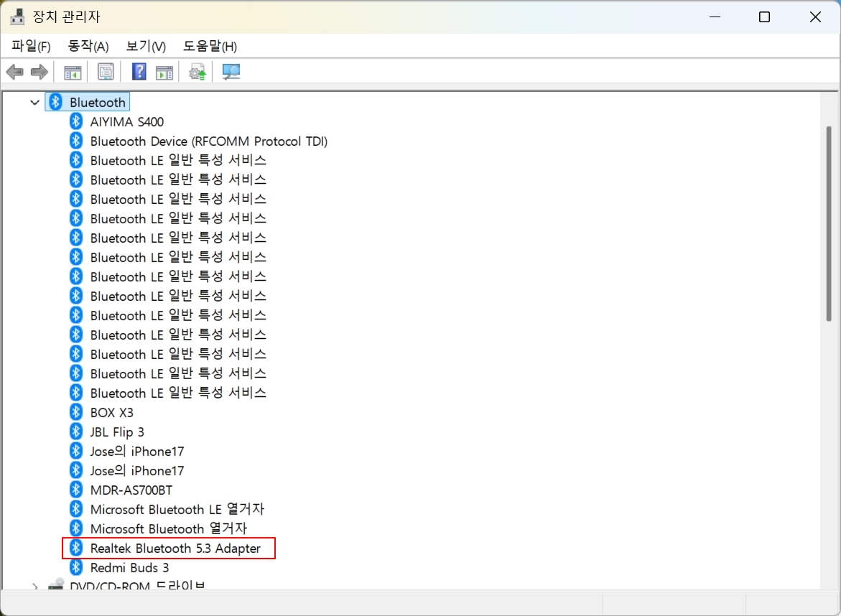Select Realtek Bluetooth 5.3 Adapter
Screen dimensions: 841x616
(175, 548)
